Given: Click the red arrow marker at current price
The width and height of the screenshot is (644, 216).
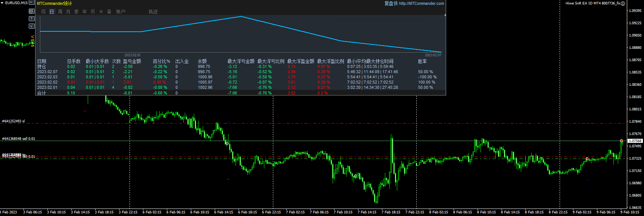Looking at the screenshot, I should (x=621, y=141).
